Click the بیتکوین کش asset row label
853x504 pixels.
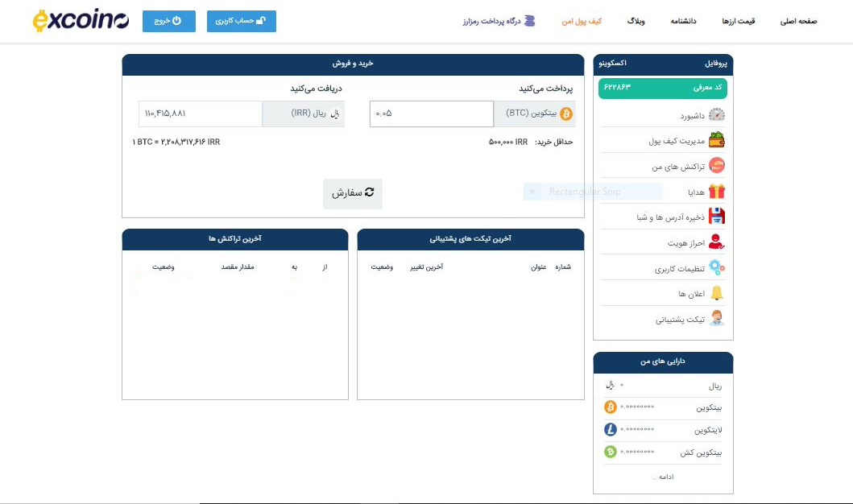(x=701, y=453)
